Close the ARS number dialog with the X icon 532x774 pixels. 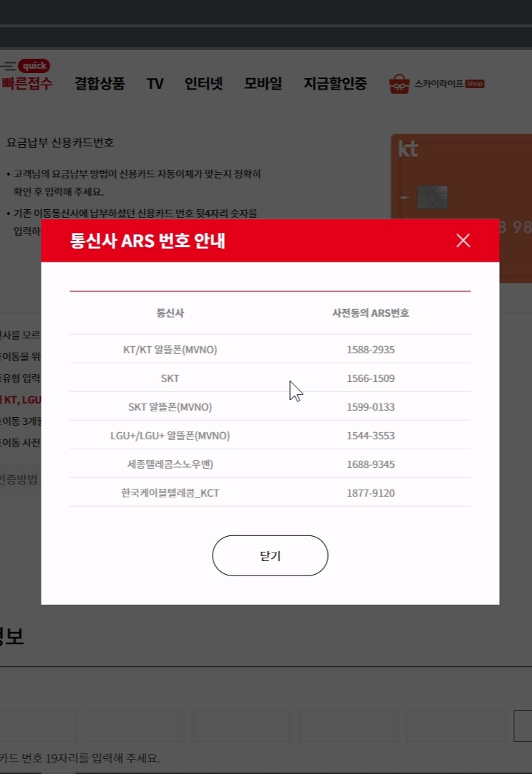[x=463, y=240]
